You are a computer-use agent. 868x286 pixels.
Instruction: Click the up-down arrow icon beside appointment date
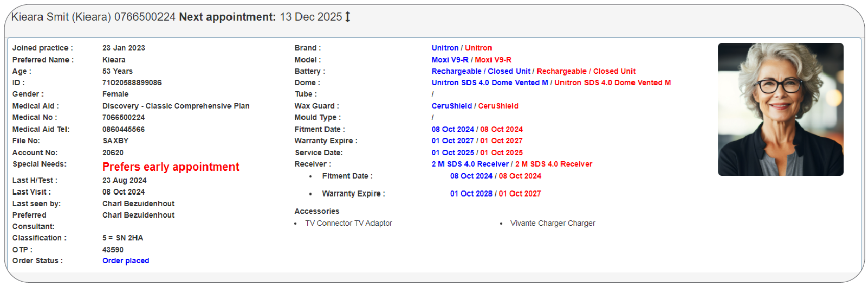point(348,17)
